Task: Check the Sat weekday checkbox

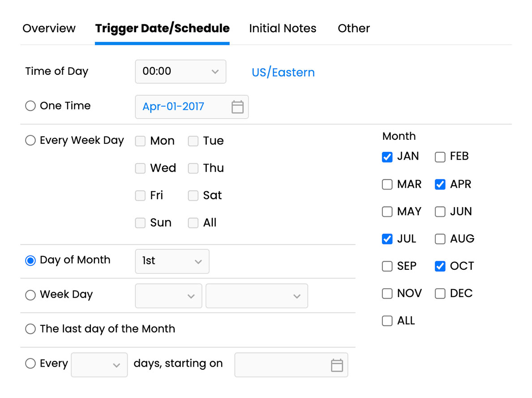Action: 193,195
